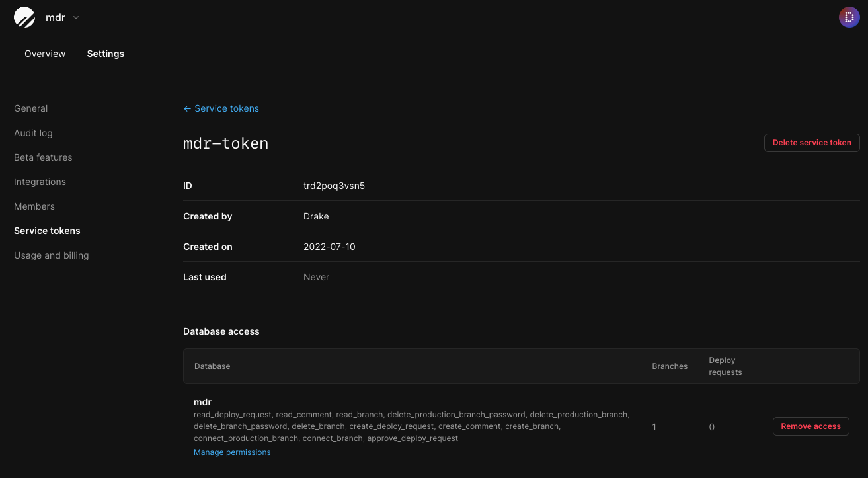Click the PlanetScale logo top left
This screenshot has width=868, height=478.
point(24,17)
